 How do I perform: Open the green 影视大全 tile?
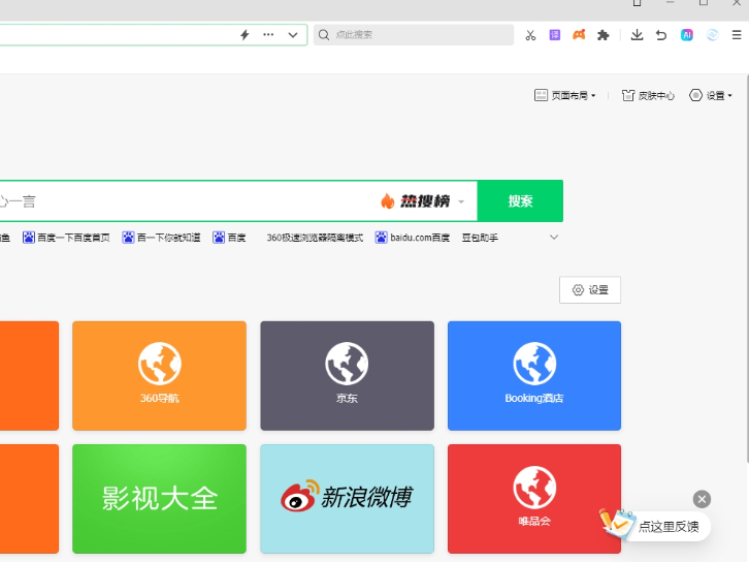click(x=159, y=499)
